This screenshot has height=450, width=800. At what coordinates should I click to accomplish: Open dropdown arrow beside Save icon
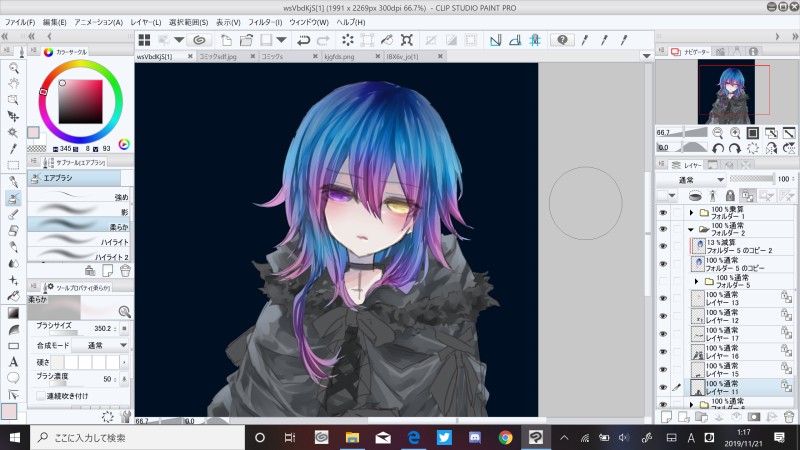tap(281, 40)
